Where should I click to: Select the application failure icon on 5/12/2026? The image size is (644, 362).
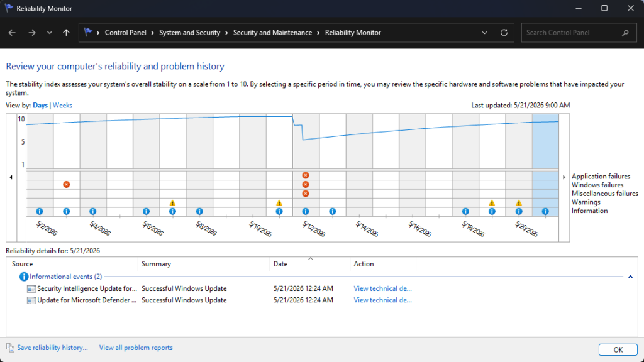(306, 175)
